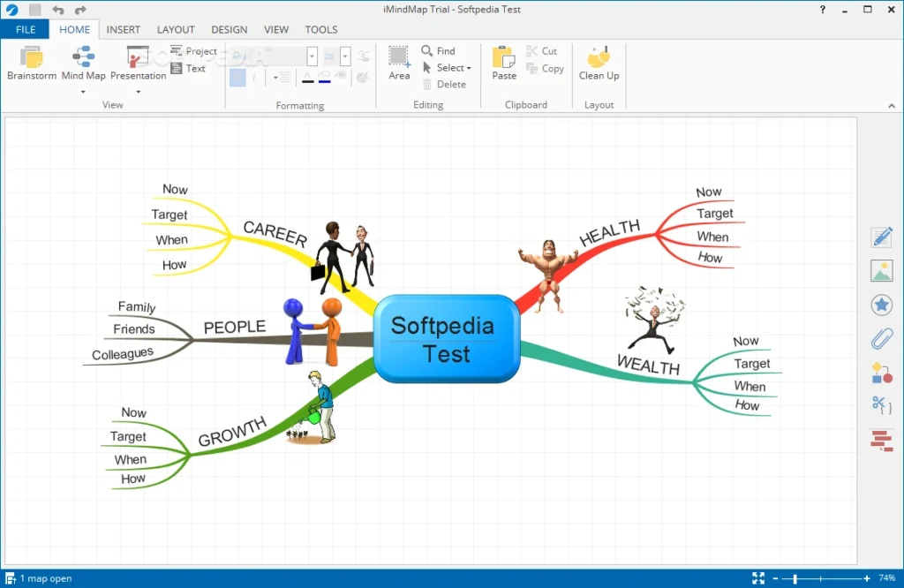
Task: Click the star icon library in sidebar
Action: pos(881,305)
